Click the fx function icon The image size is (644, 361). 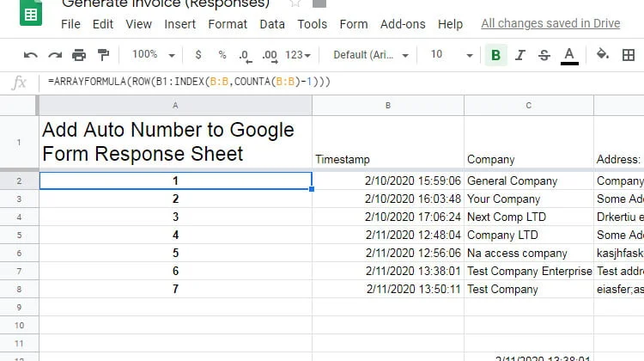(19, 83)
